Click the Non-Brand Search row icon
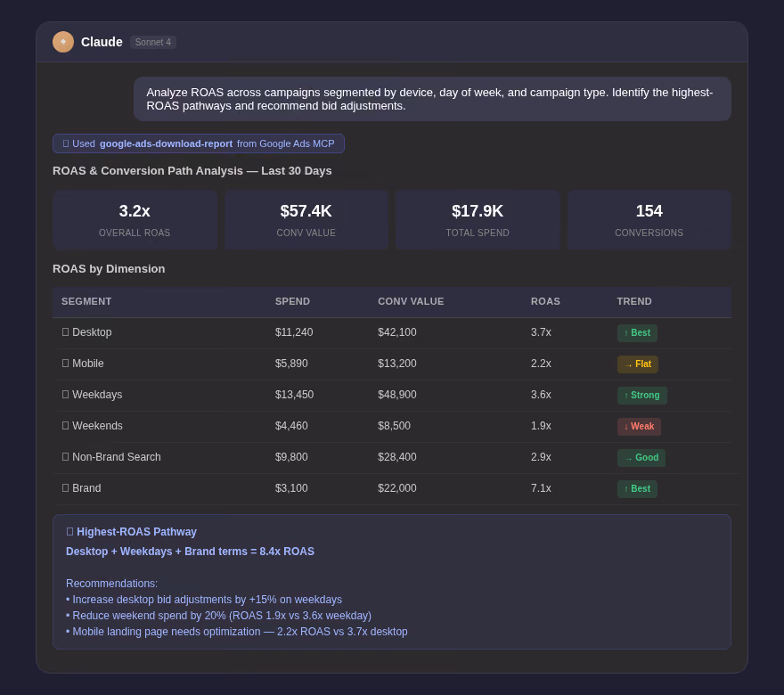The height and width of the screenshot is (695, 784). (66, 457)
